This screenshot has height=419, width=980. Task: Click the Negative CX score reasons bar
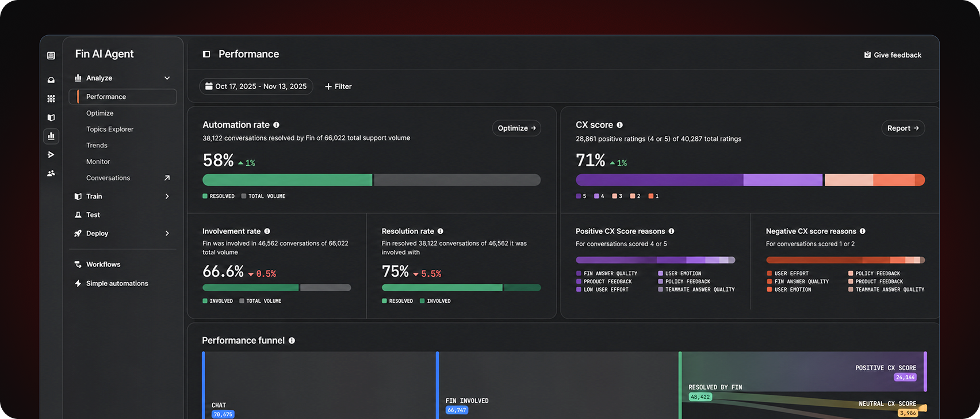845,260
